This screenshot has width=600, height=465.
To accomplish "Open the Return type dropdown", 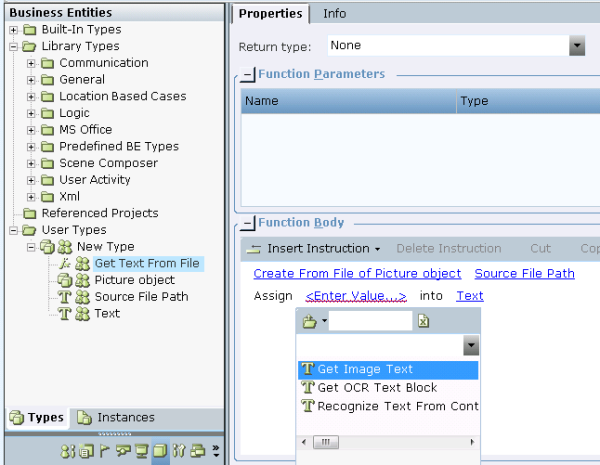I will coord(577,46).
